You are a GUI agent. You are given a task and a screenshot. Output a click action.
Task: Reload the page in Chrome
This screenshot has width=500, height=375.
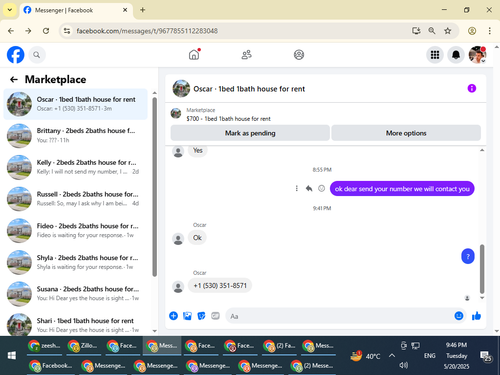pyautogui.click(x=46, y=31)
